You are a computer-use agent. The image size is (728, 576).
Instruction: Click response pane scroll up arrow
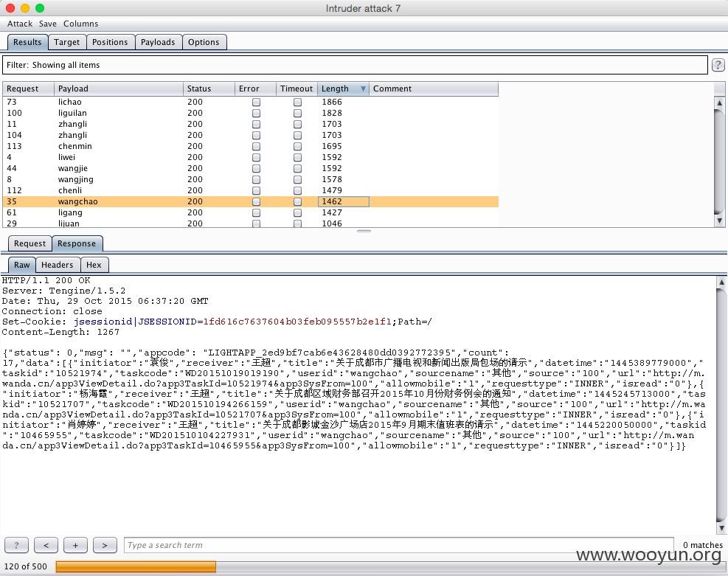(x=721, y=282)
